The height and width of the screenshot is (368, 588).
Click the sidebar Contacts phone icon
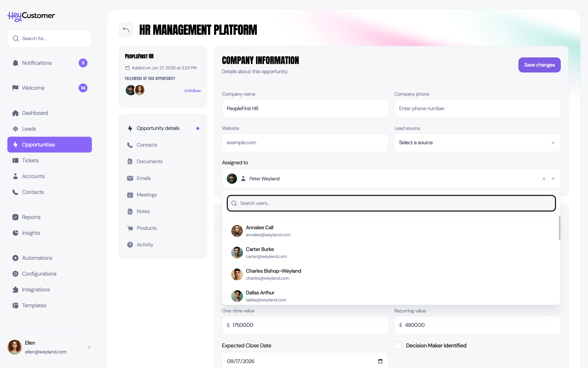coord(15,192)
